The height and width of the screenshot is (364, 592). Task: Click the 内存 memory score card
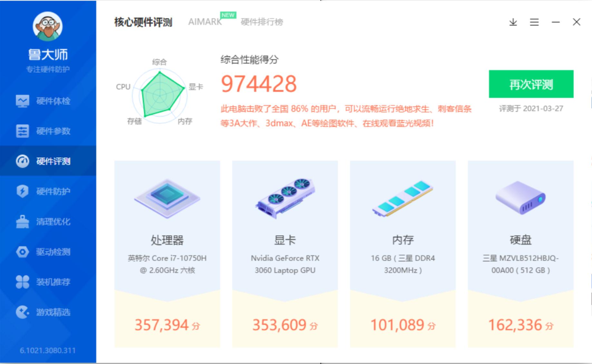pos(403,254)
